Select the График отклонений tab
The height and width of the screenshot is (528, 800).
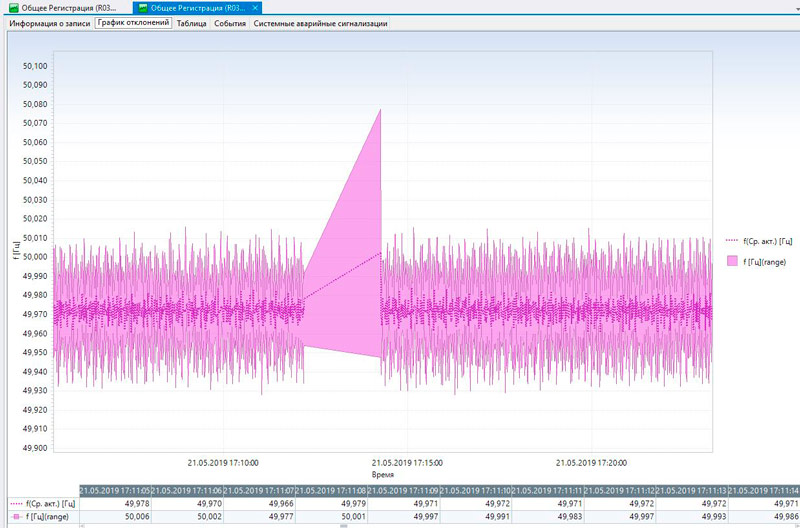(x=133, y=22)
